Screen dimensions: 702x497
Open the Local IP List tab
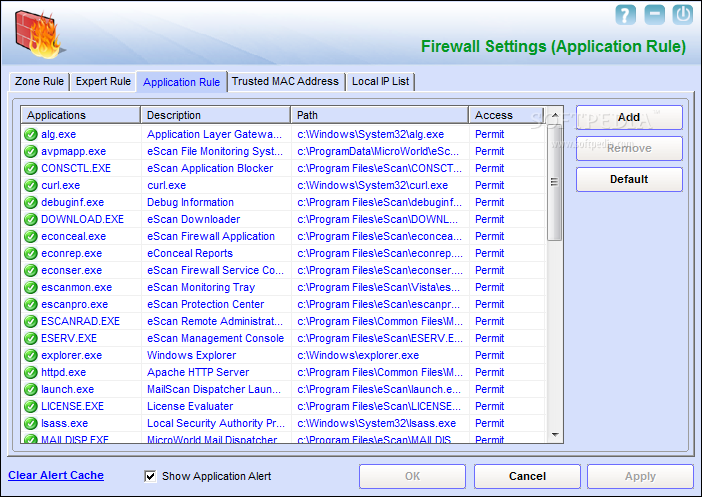point(380,81)
